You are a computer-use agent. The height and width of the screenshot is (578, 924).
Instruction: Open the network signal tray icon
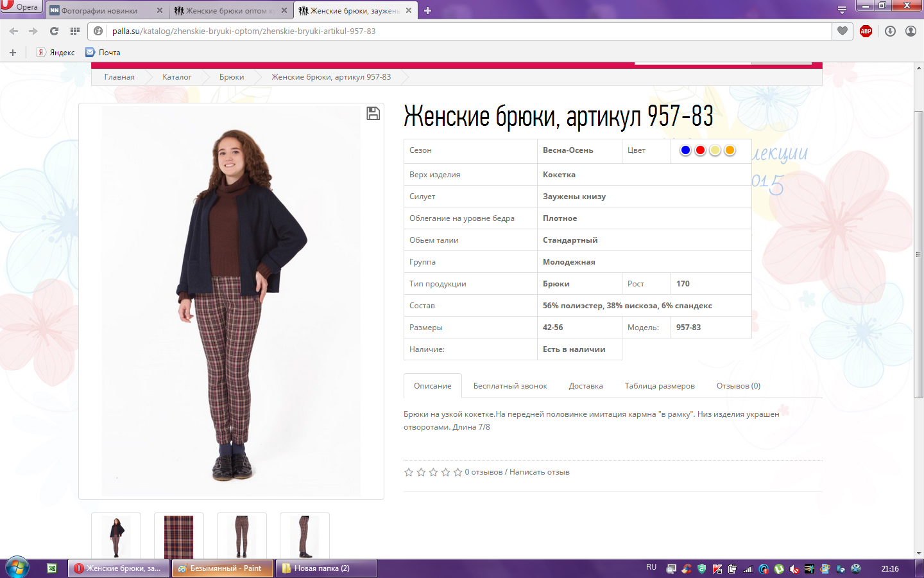(748, 569)
